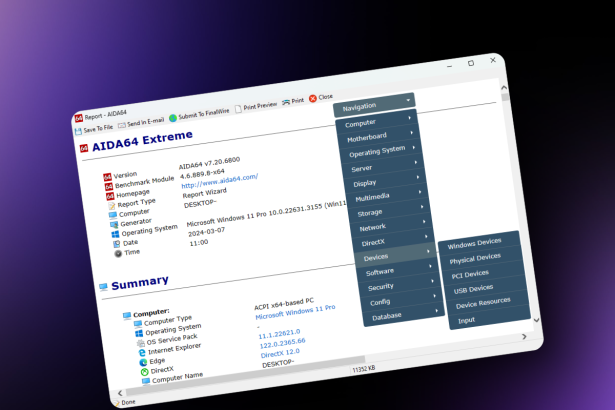Screen dimensions: 615x410
Task: Expand the Computer submenu arrow
Action: pyautogui.click(x=409, y=118)
